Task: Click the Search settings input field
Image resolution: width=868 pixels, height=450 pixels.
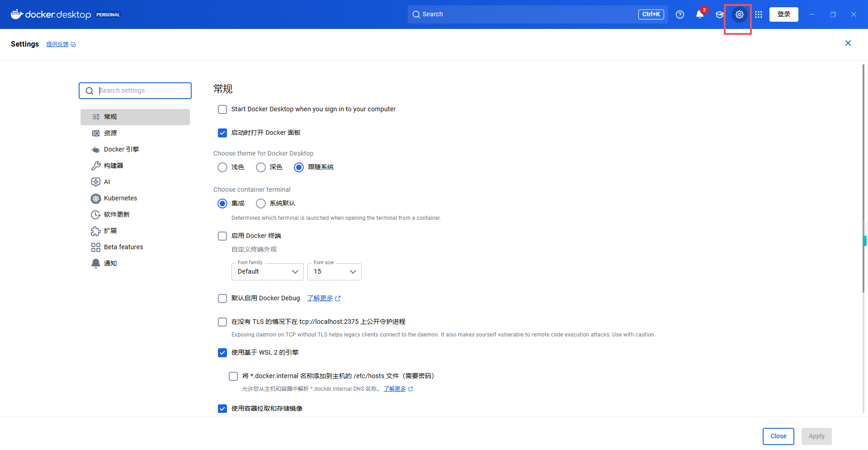Action: click(135, 91)
